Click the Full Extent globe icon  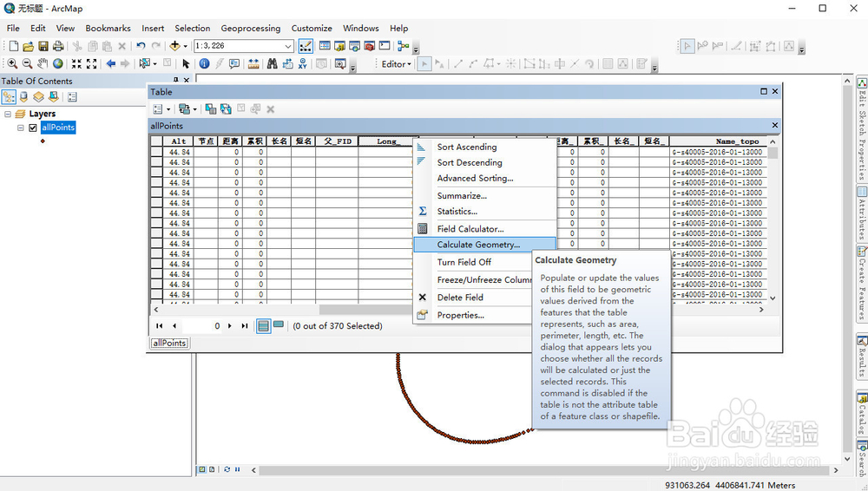tap(57, 63)
